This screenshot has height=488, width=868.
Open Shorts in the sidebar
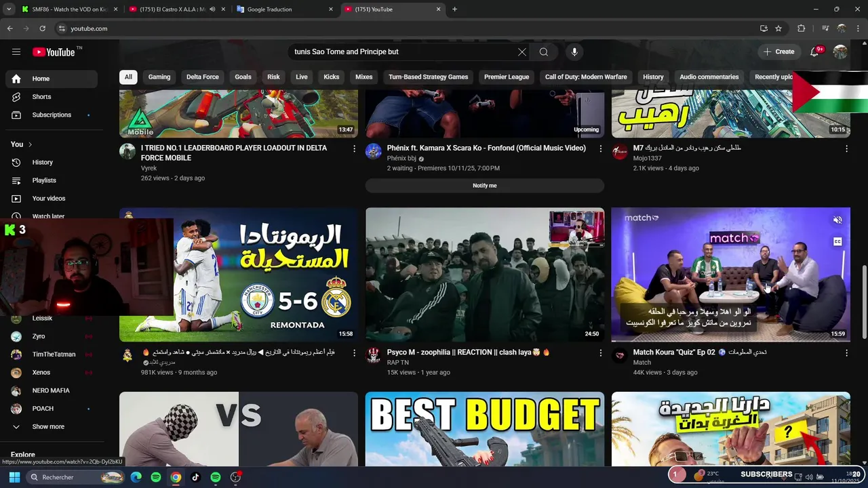[52, 97]
